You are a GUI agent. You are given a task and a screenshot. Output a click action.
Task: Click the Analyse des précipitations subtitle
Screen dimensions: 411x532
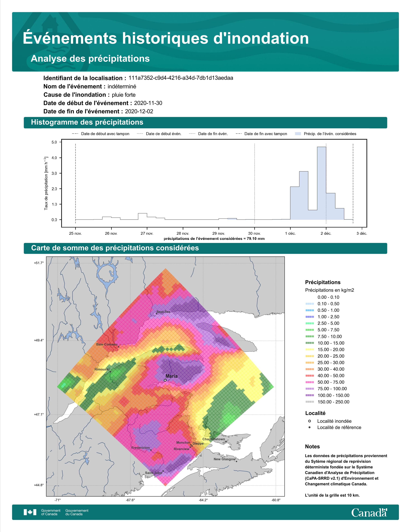(x=90, y=59)
